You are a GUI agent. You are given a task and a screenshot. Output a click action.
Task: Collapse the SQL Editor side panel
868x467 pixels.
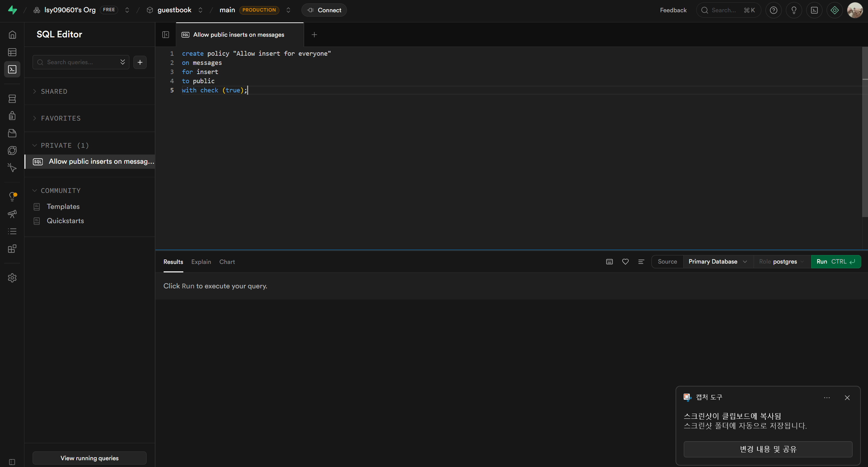click(x=166, y=35)
